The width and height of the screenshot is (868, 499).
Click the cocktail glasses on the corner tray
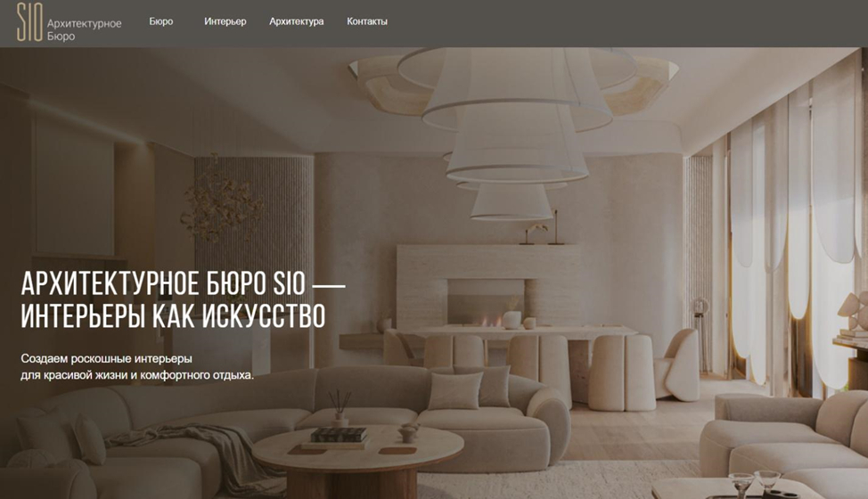coord(753,484)
